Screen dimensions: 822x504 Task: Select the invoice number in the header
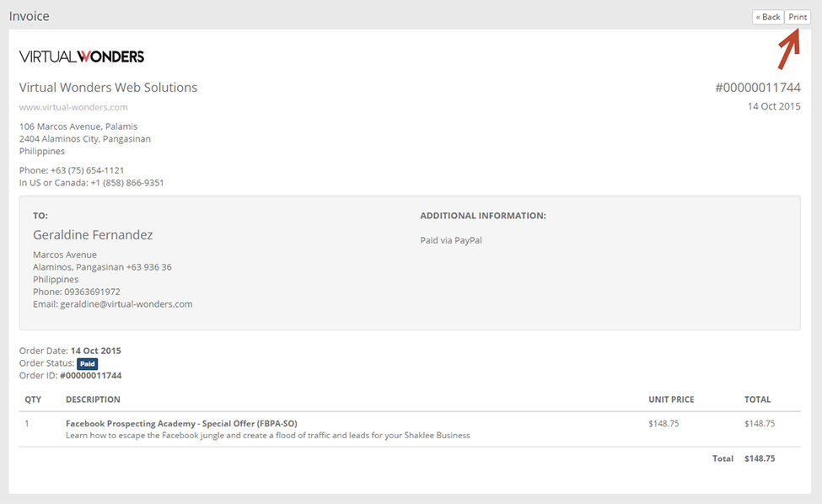[x=758, y=88]
